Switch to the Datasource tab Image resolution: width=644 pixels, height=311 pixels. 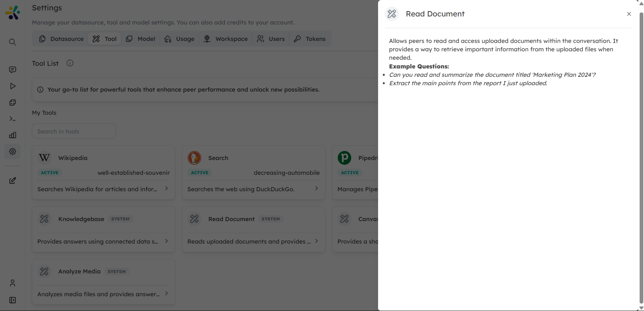coord(61,39)
